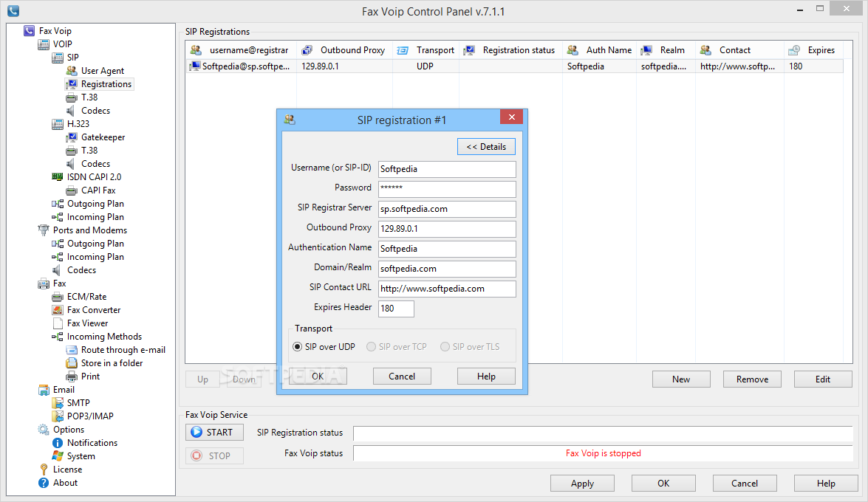Close the SIP registration #1 dialog

click(x=512, y=117)
